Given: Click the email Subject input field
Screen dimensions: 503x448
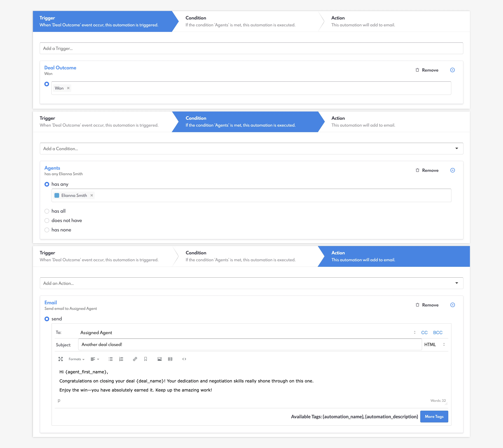Looking at the screenshot, I should click(x=250, y=344).
